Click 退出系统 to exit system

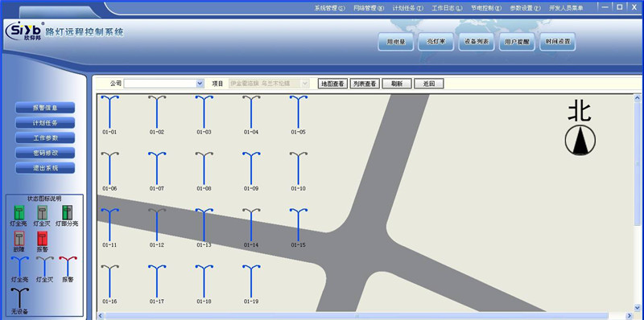click(x=45, y=168)
